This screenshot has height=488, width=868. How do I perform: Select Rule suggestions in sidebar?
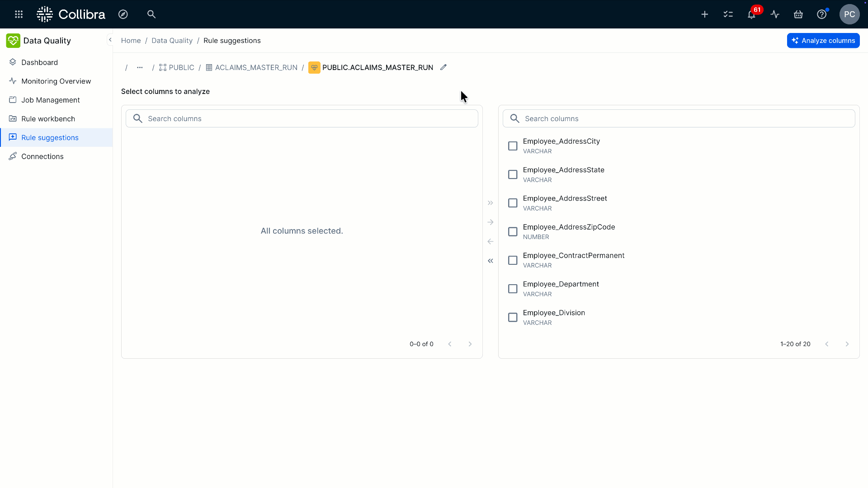click(x=57, y=137)
